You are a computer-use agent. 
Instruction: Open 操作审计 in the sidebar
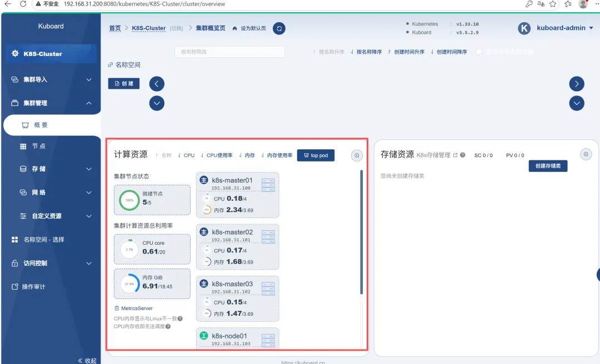[x=51, y=287]
